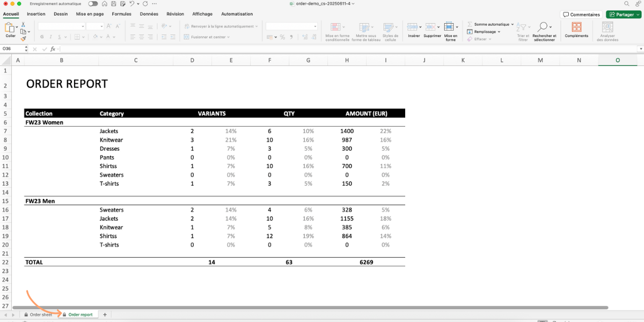
Task: Click the Save icon in title bar
Action: (x=113, y=3)
